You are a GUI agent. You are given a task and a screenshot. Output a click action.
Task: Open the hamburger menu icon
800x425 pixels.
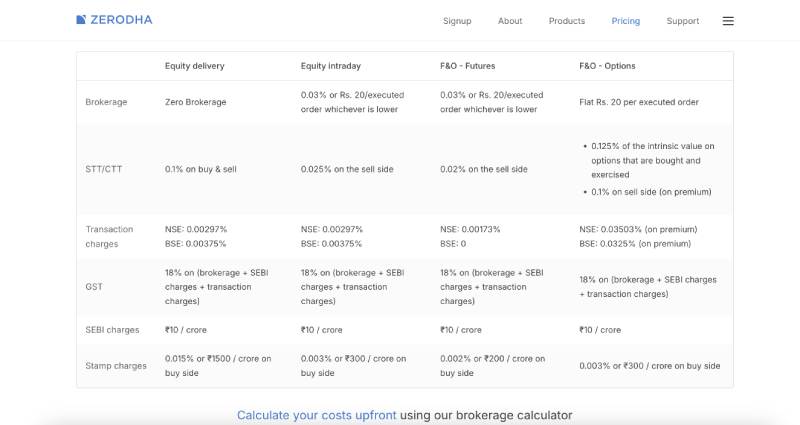(x=728, y=21)
